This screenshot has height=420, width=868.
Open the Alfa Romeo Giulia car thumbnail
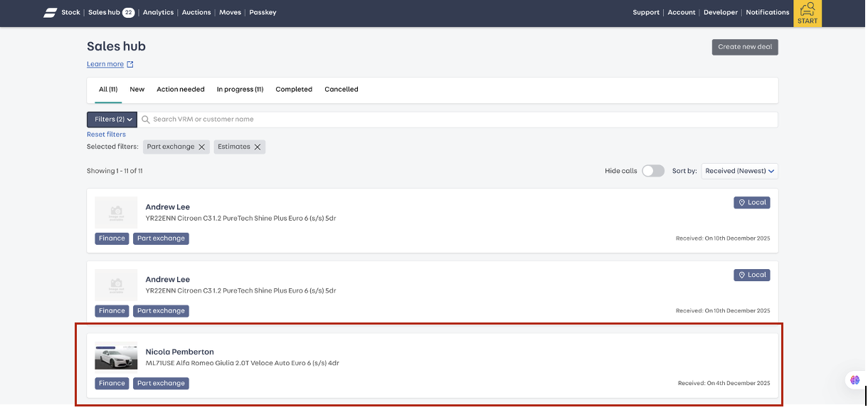point(116,357)
